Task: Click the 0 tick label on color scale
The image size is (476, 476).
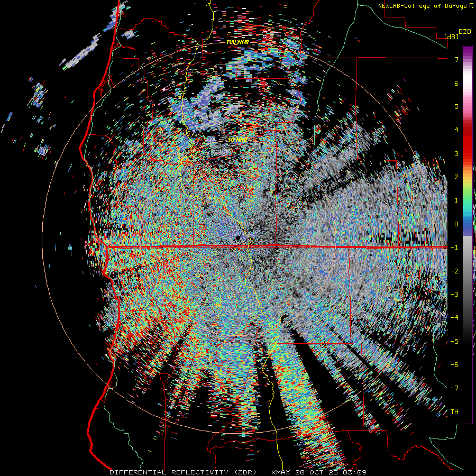Action: point(456,224)
